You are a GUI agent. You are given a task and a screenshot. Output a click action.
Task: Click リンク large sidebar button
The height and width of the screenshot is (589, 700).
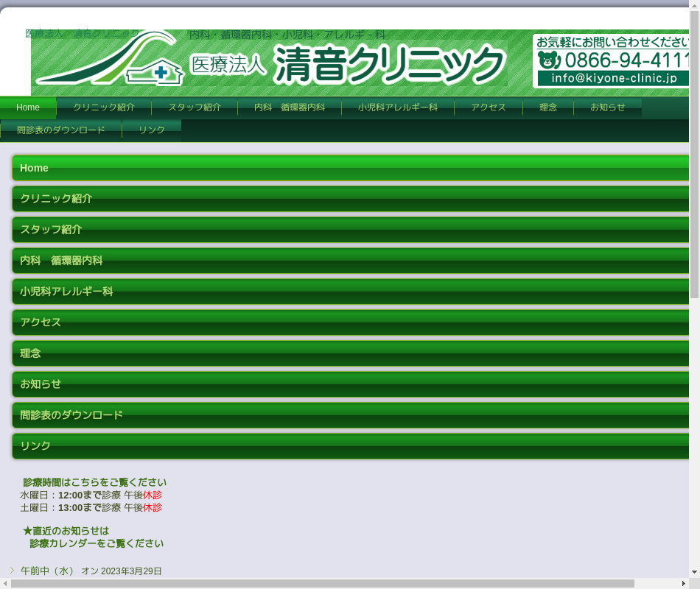tap(351, 446)
